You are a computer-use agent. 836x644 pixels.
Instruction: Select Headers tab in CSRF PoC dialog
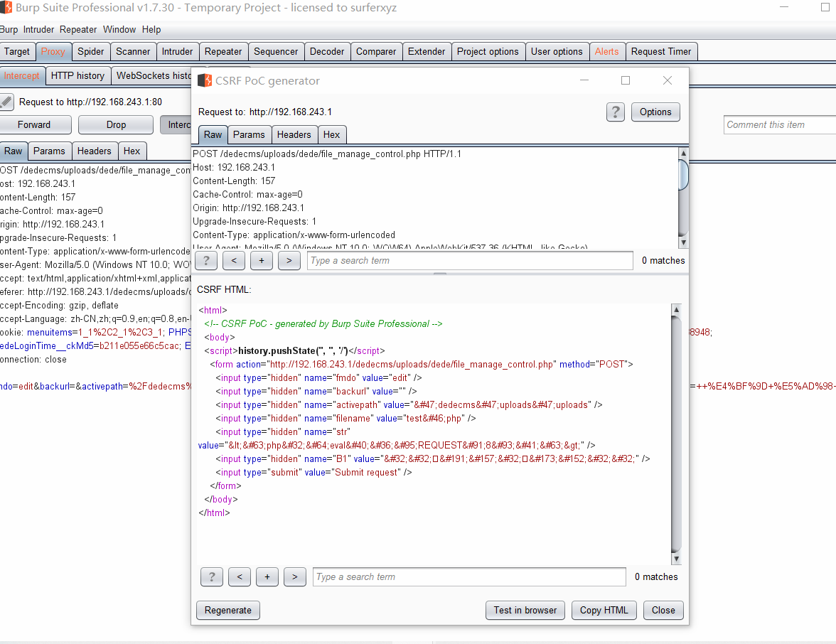coord(294,135)
